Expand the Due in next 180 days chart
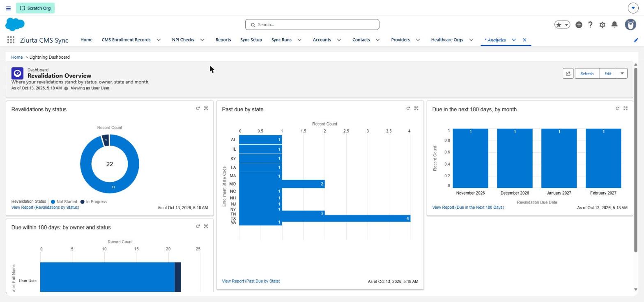This screenshot has width=644, height=302. coord(626,108)
